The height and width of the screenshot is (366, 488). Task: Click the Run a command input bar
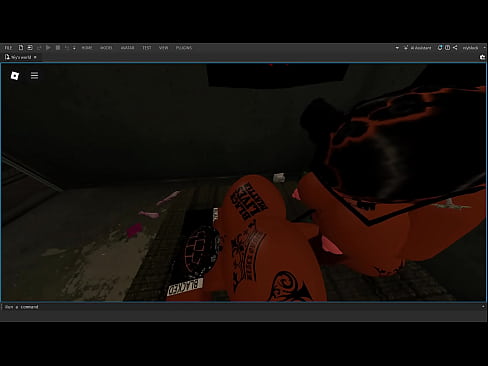[242, 307]
